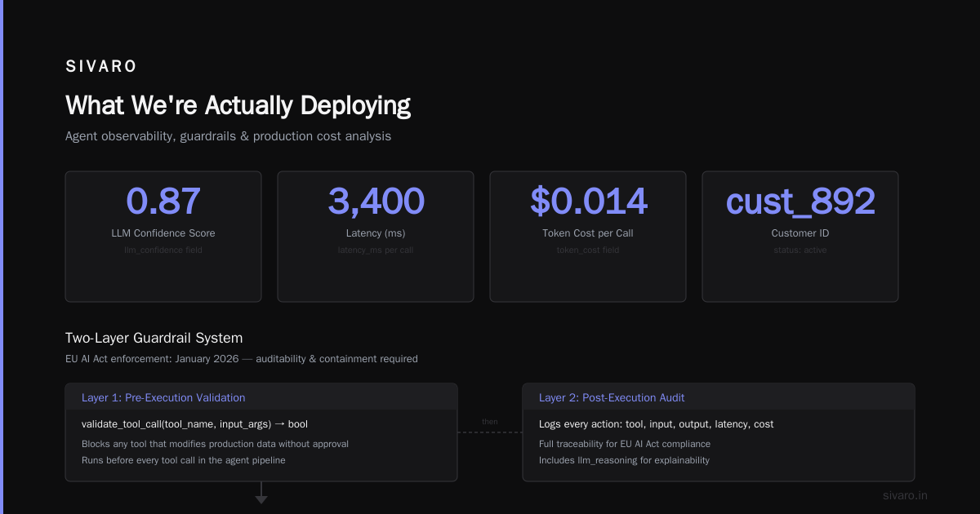Click the 'Layer 1: Pre-Execution Validation' header
This screenshot has width=980, height=514.
click(163, 398)
